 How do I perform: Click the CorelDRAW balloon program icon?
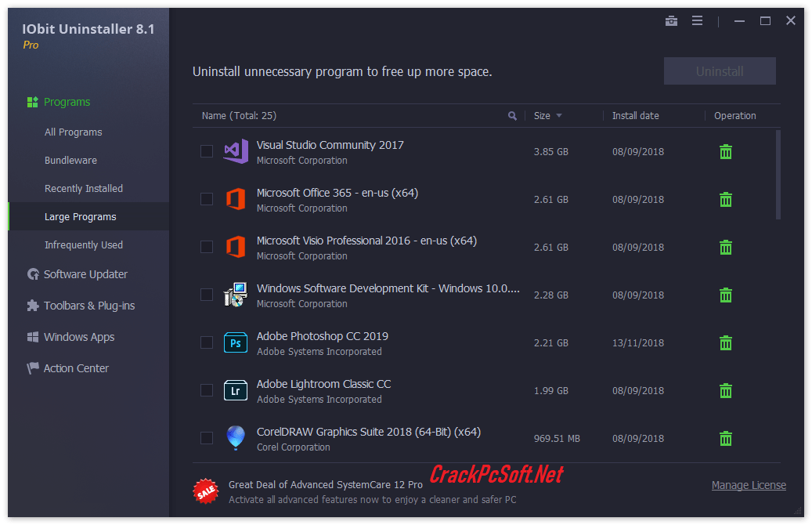click(236, 437)
